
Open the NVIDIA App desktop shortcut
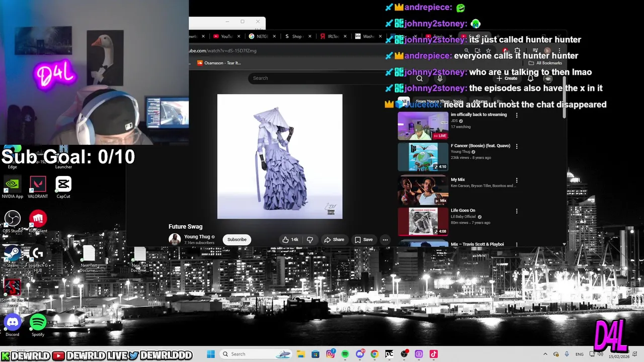pyautogui.click(x=12, y=187)
